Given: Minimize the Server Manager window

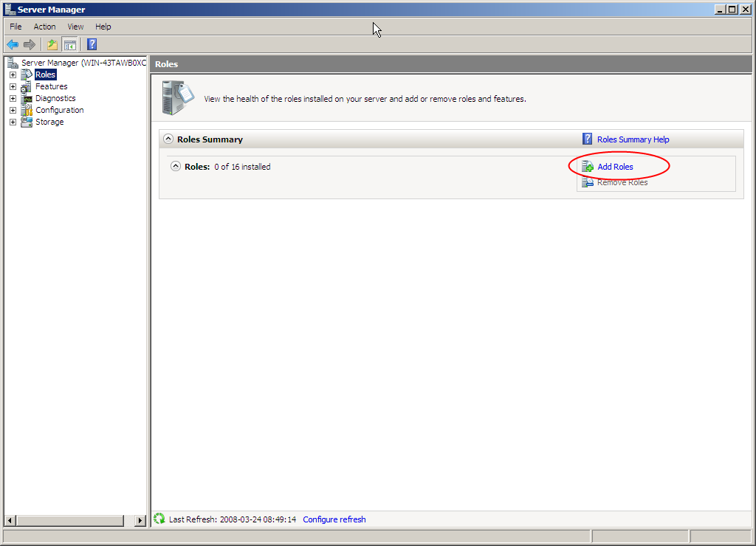Looking at the screenshot, I should tap(720, 9).
